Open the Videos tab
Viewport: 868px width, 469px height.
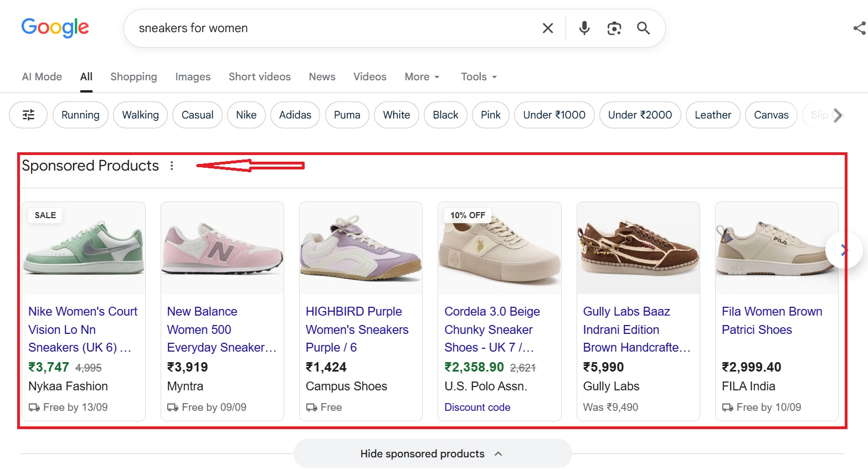tap(370, 76)
